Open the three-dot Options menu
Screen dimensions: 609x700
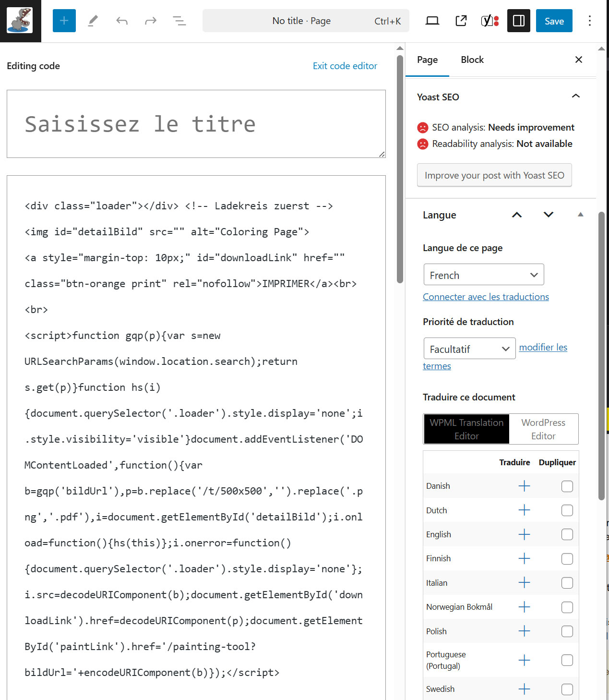(x=590, y=21)
